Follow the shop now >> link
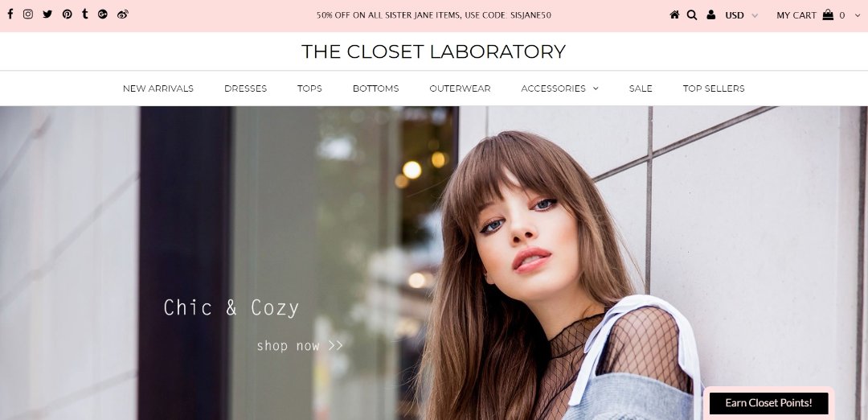 [300, 346]
